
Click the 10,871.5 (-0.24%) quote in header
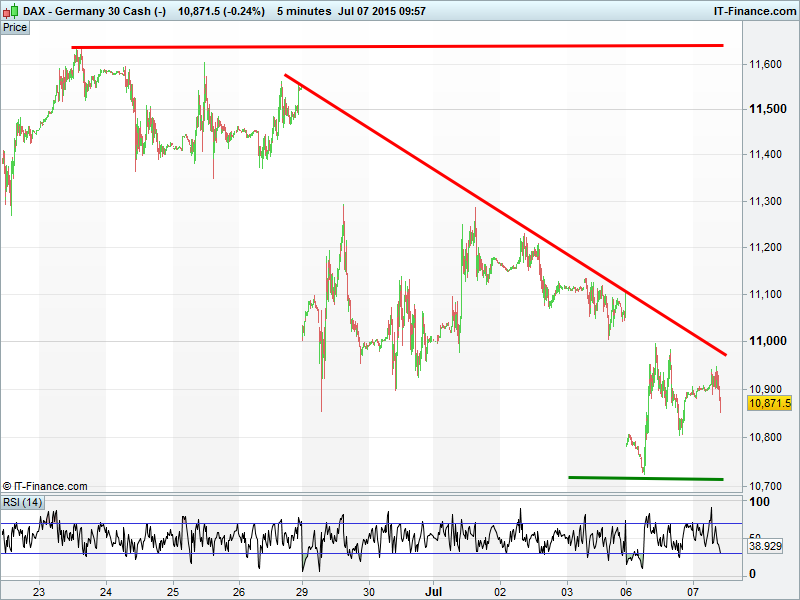(x=221, y=11)
